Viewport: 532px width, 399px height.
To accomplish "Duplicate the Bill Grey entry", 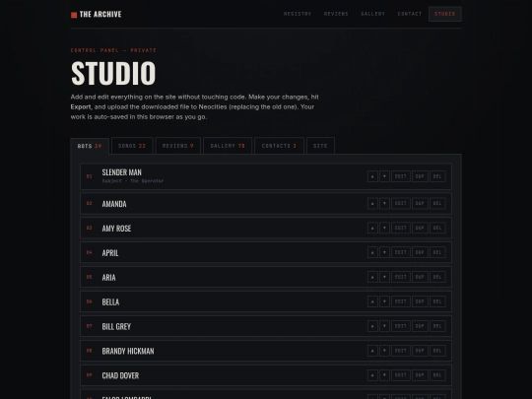I will (420, 326).
